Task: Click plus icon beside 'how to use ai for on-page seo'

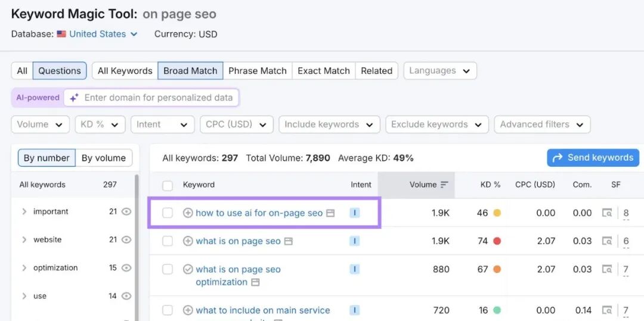Action: pos(188,213)
